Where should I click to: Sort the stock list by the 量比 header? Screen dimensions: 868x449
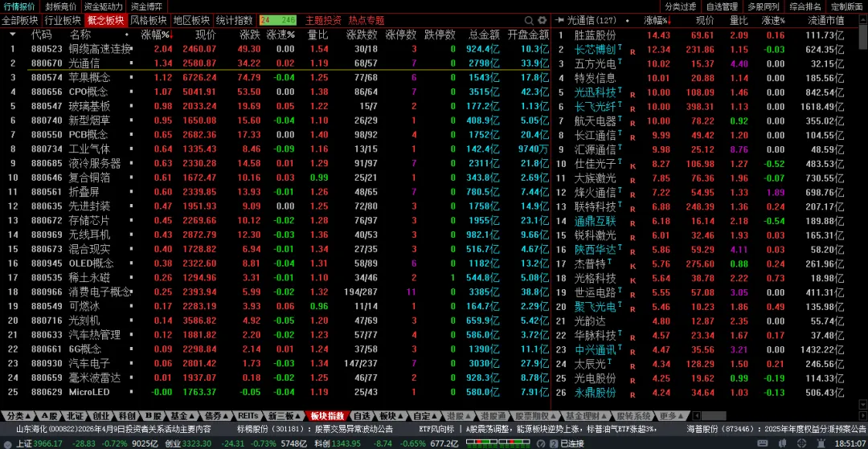739,20
